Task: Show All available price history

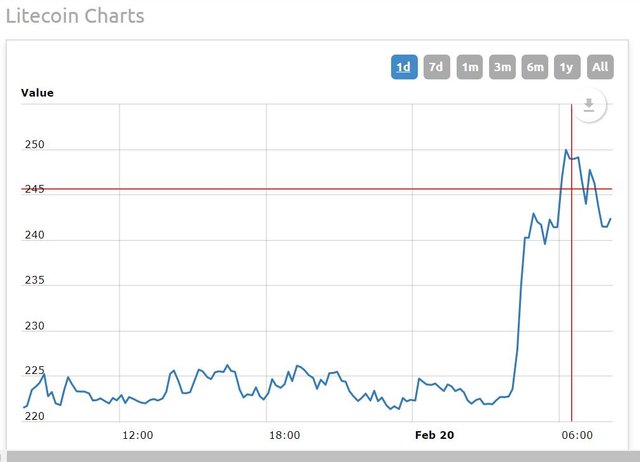Action: coord(600,67)
